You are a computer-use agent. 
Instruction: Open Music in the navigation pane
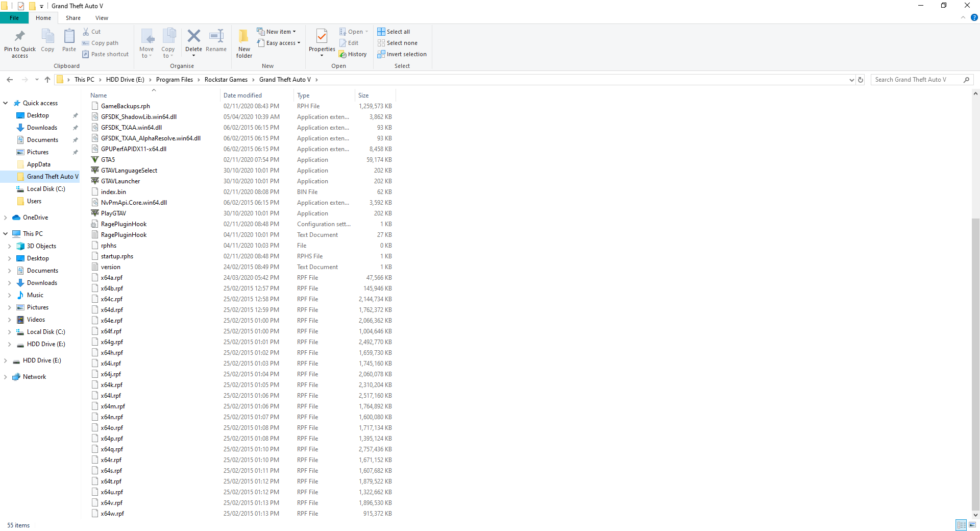click(35, 295)
